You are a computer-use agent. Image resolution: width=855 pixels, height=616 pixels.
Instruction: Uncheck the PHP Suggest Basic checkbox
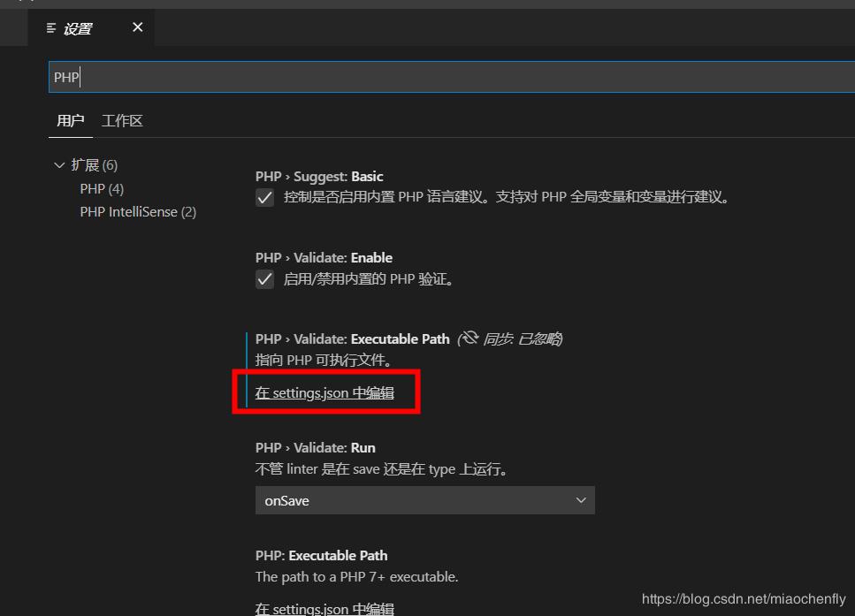(x=264, y=198)
